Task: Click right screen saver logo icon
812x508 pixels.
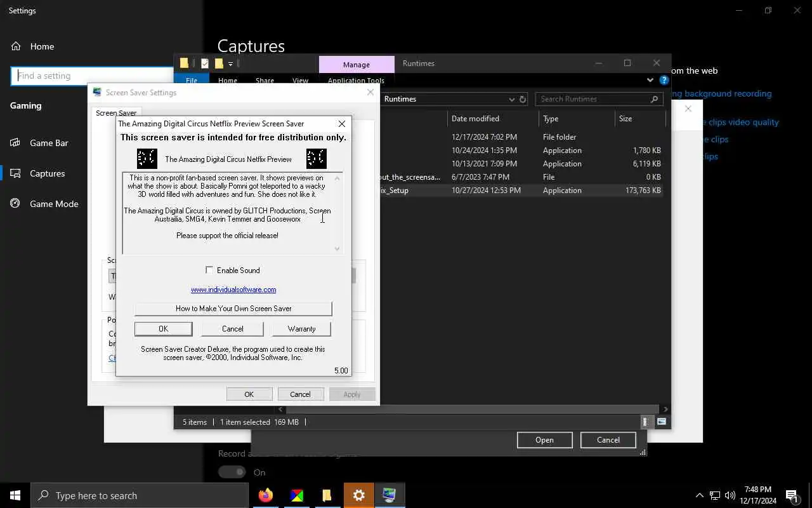Action: (x=317, y=159)
